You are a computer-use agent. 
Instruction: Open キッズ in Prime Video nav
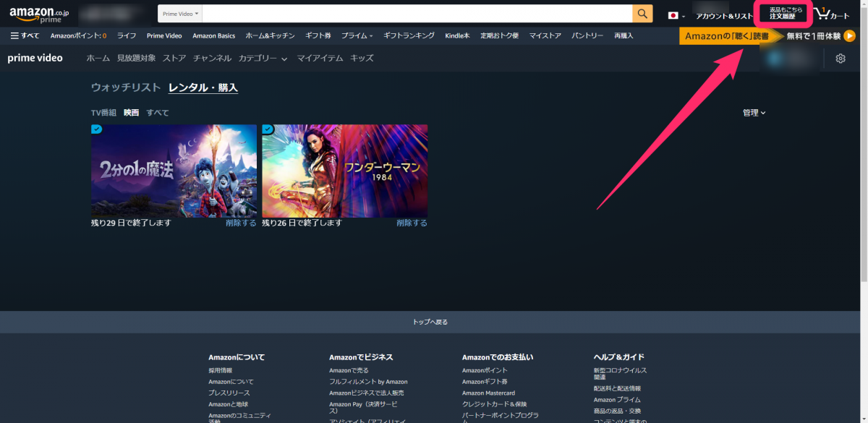click(x=362, y=59)
